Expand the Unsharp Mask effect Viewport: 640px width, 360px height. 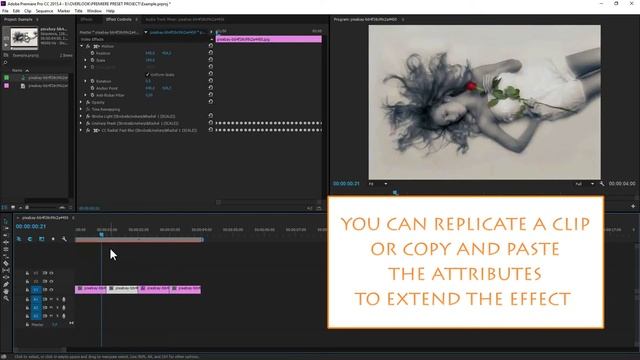point(81,123)
